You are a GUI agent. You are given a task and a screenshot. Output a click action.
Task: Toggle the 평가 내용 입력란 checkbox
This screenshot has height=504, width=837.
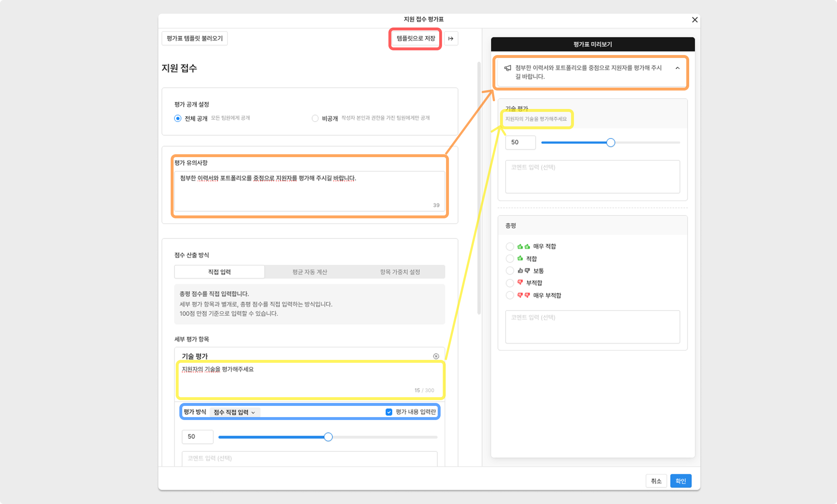click(389, 412)
